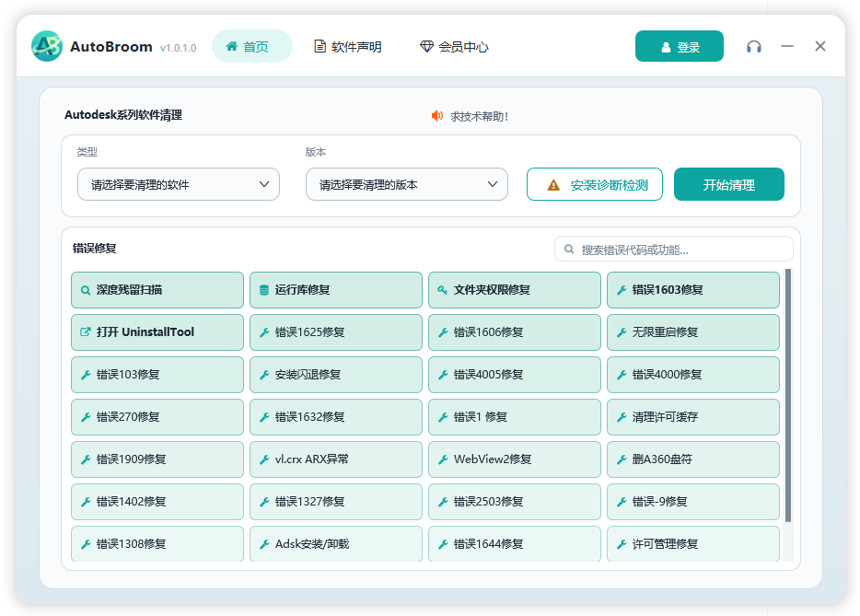Click the wrench icon on 错误1606修复
The image size is (860, 616).
point(443,332)
